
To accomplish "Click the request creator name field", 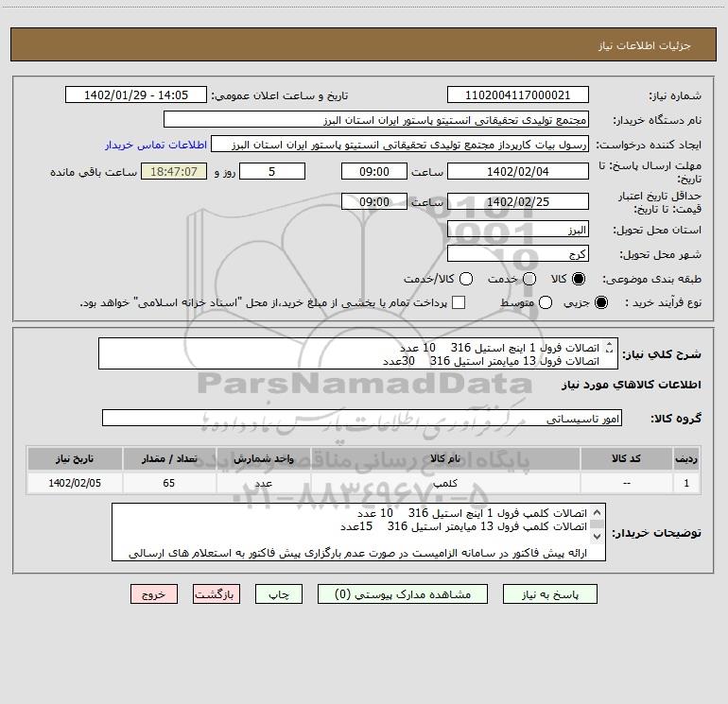I will click(x=400, y=145).
